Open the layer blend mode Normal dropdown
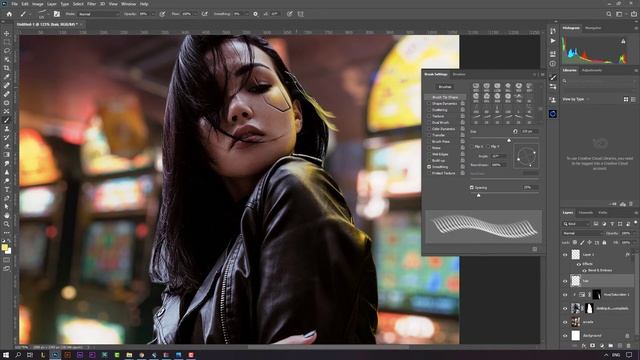 (x=582, y=233)
